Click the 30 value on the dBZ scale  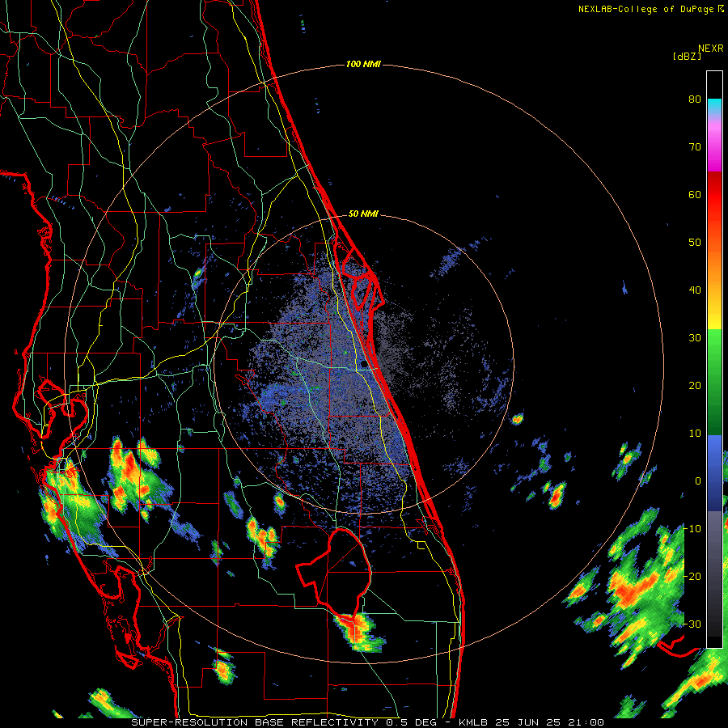695,338
